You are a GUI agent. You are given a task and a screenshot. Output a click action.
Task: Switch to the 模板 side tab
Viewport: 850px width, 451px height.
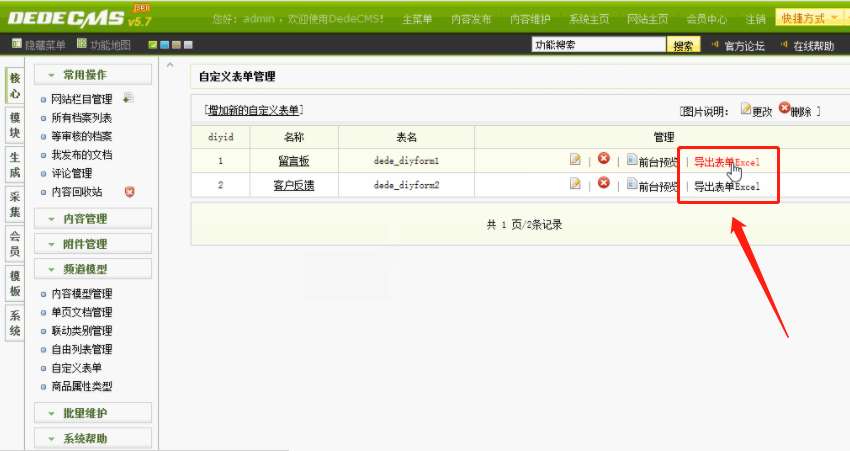15,284
